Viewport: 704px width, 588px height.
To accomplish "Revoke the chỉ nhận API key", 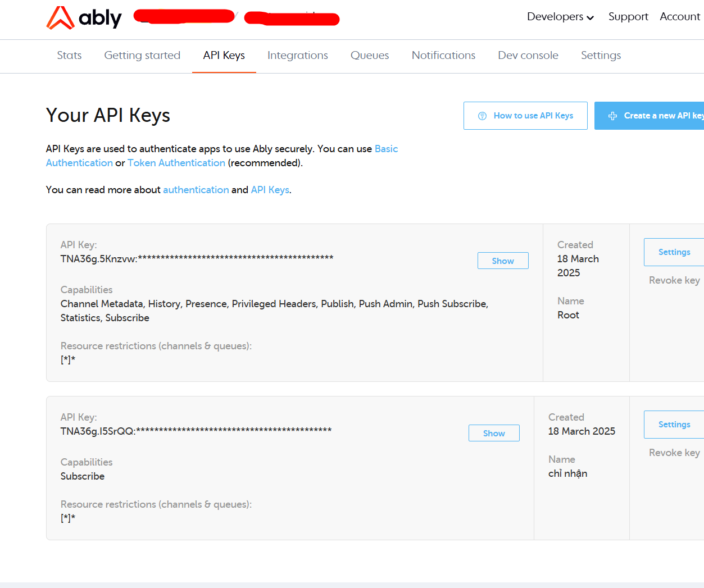I will pos(674,453).
